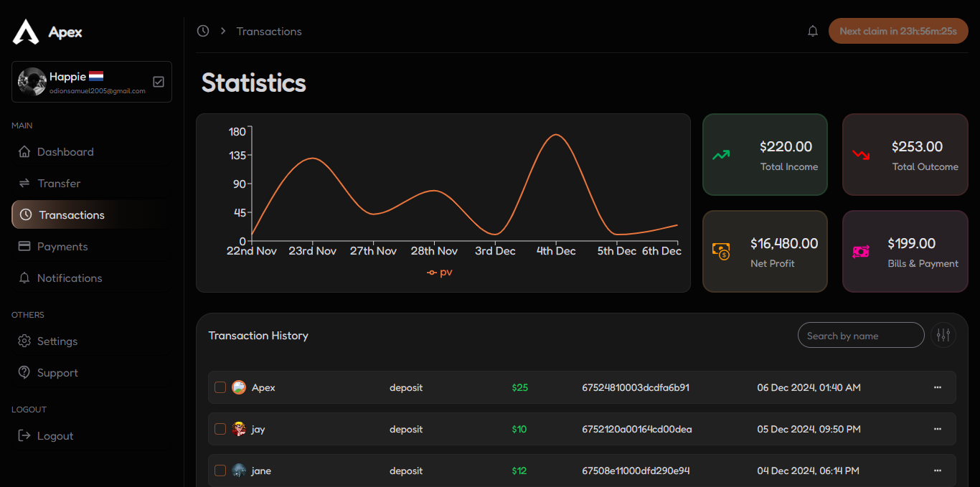The height and width of the screenshot is (487, 980).
Task: Open more options for jay transaction
Action: tap(937, 429)
